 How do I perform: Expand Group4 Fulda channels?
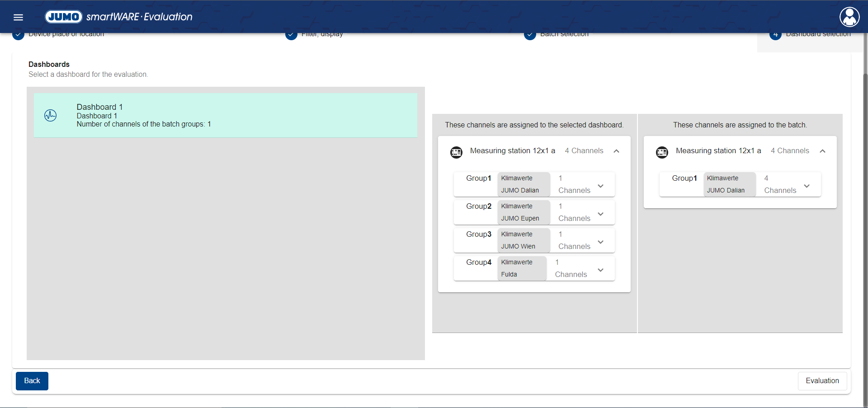click(x=600, y=270)
